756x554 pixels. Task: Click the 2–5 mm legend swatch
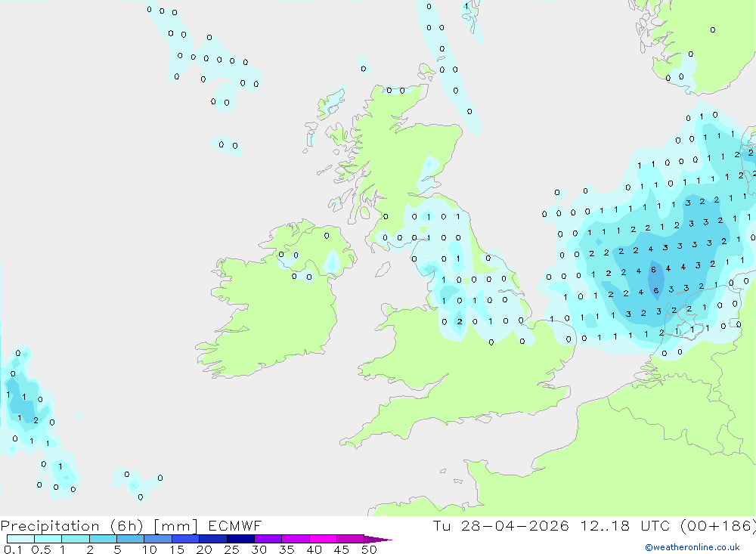point(103,539)
